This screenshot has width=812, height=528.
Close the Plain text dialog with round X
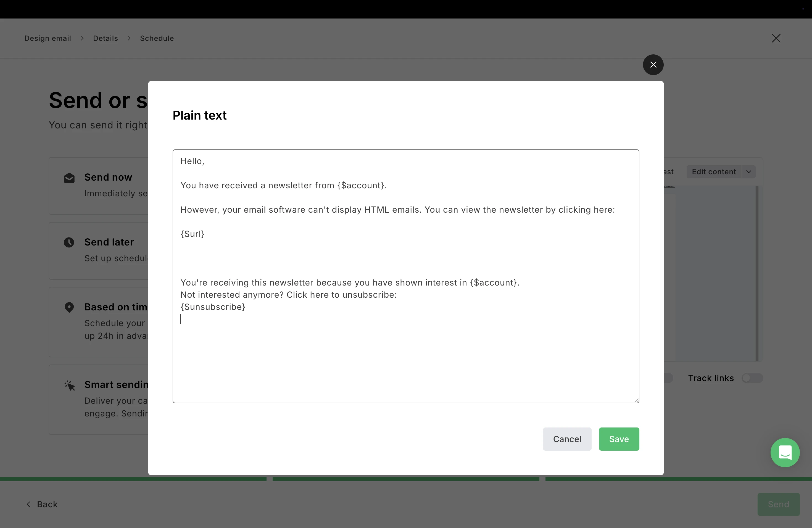pyautogui.click(x=653, y=65)
